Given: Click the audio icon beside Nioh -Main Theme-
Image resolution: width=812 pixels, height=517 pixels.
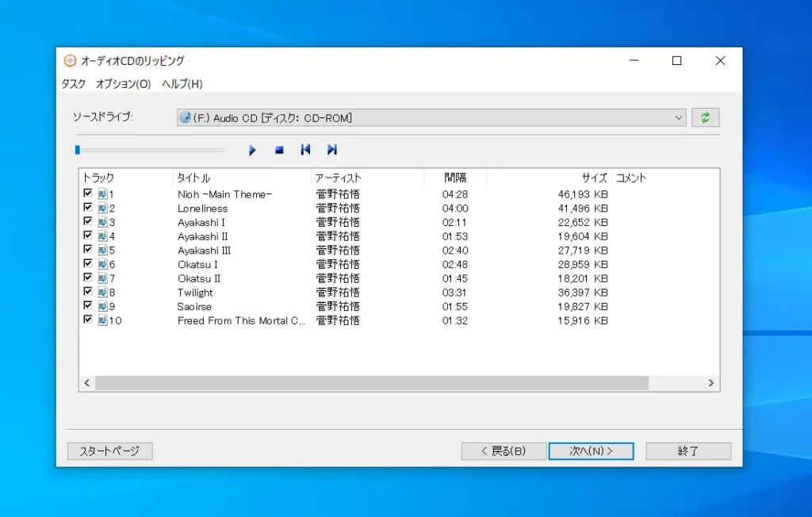Looking at the screenshot, I should [x=102, y=192].
